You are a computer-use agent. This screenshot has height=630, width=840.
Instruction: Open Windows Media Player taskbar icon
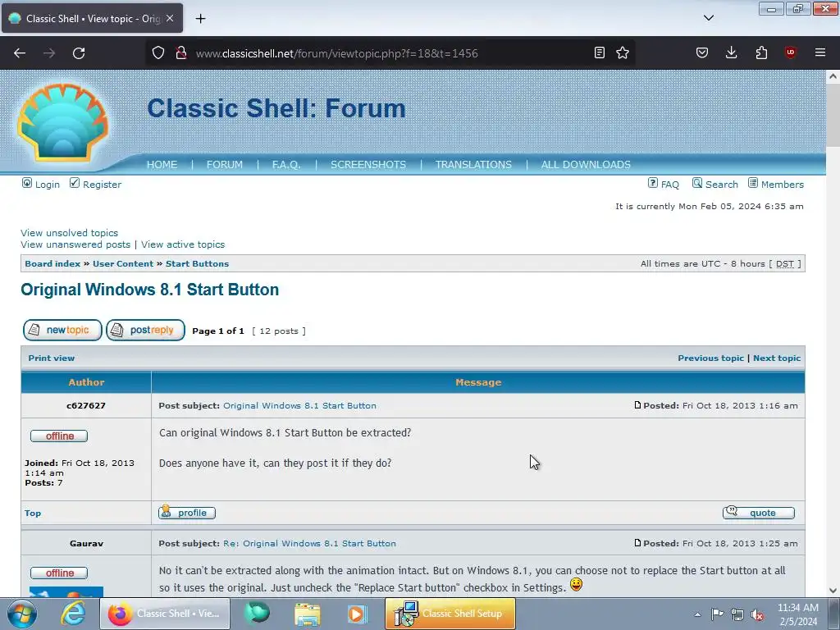[x=357, y=614]
